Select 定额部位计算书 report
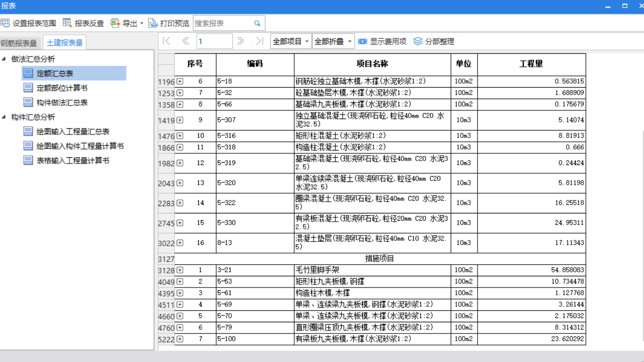The width and height of the screenshot is (644, 362). pos(56,88)
